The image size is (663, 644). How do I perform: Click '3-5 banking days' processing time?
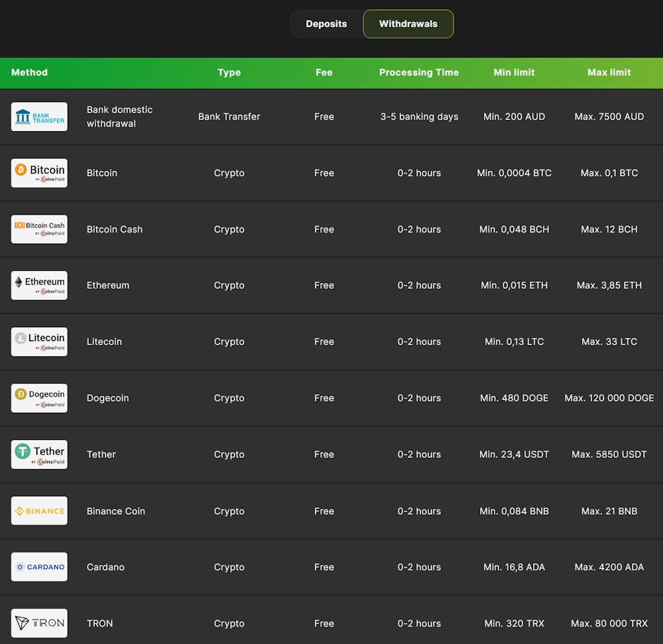click(419, 117)
